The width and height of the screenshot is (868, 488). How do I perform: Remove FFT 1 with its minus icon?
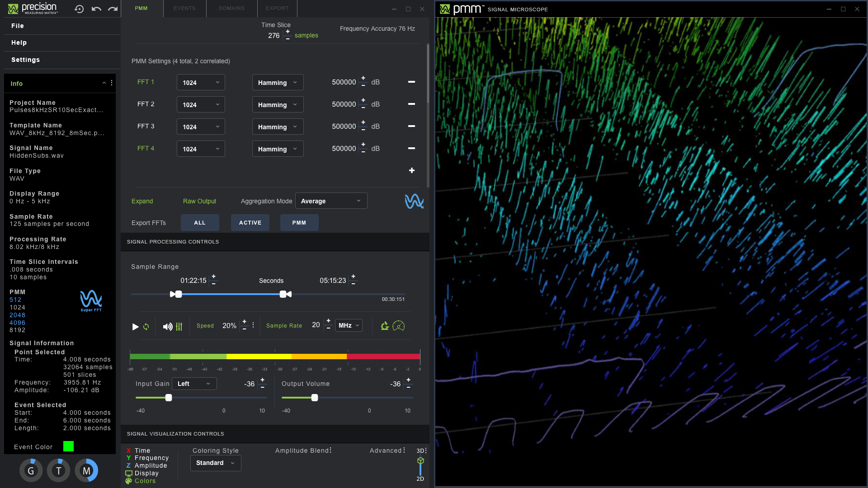click(x=411, y=82)
